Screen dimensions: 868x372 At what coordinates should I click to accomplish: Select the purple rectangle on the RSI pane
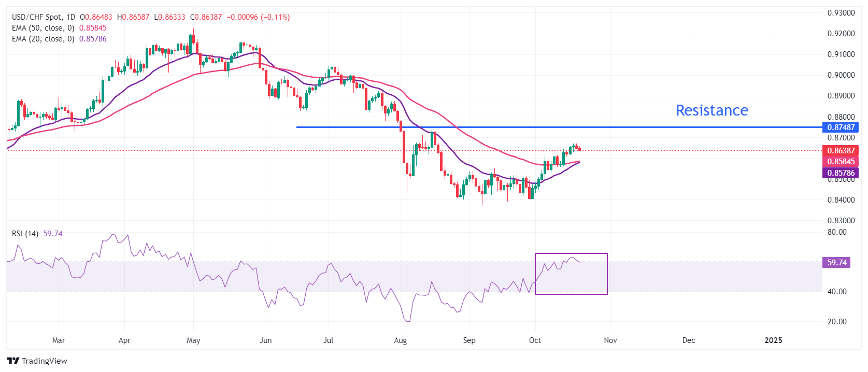[571, 254]
